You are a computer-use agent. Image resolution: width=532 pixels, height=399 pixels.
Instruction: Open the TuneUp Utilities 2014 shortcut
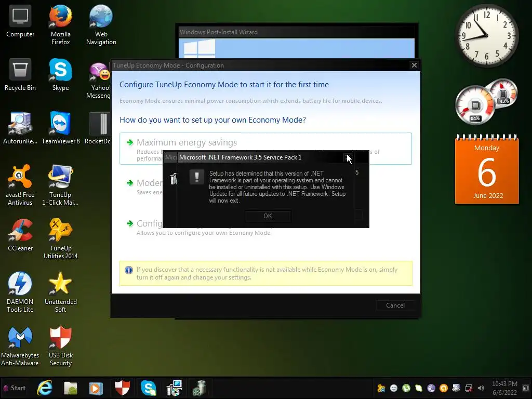(60, 238)
